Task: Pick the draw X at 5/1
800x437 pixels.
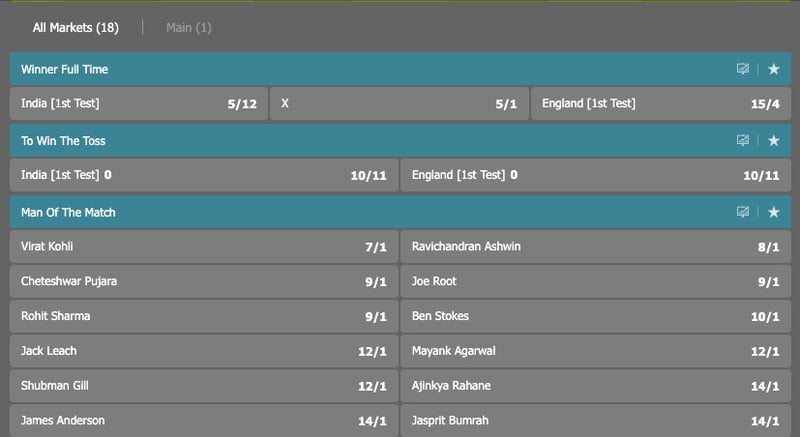Action: pyautogui.click(x=399, y=104)
